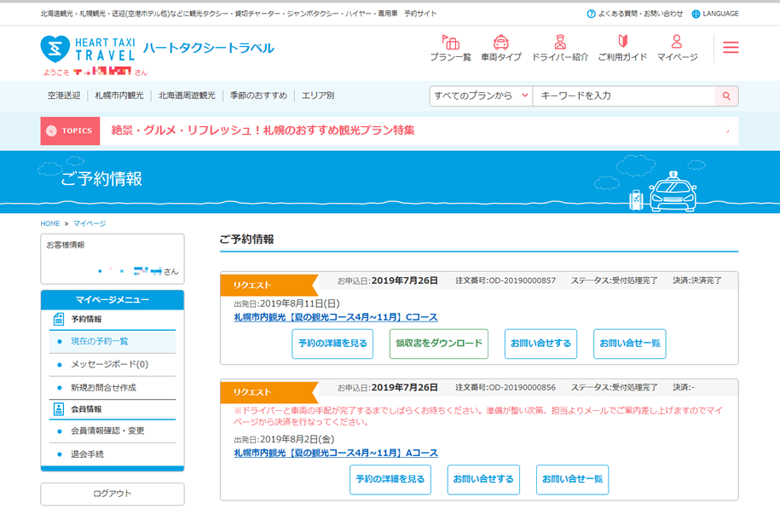Expand the すべてのプランから dropdown
780x532 pixels.
(x=481, y=96)
